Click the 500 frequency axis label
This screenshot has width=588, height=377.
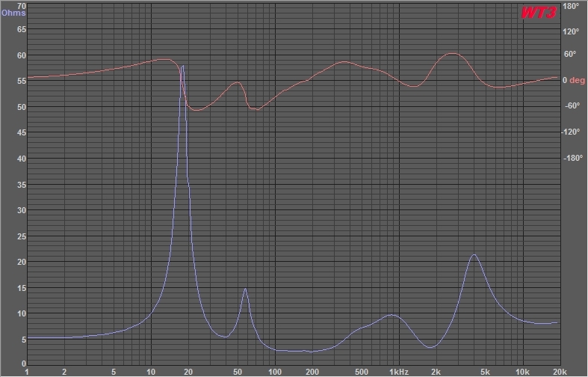click(362, 372)
